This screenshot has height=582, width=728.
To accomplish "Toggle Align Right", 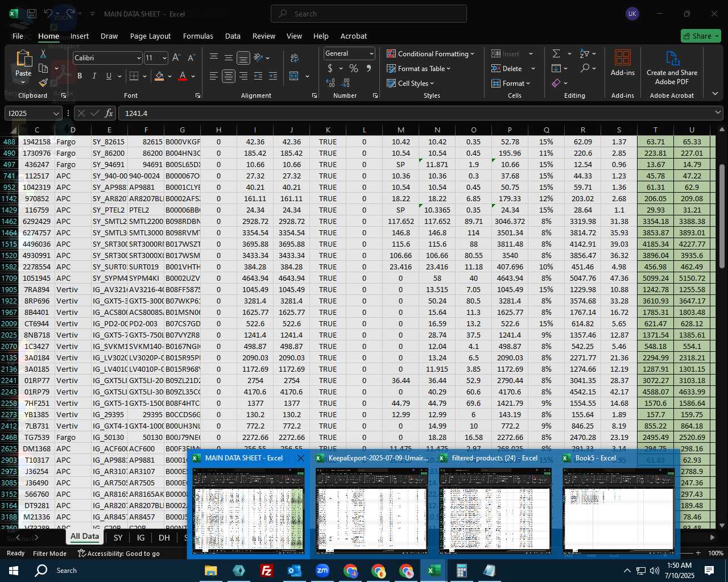I will (x=243, y=76).
